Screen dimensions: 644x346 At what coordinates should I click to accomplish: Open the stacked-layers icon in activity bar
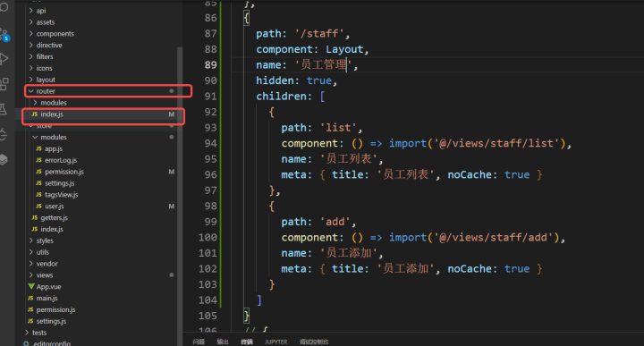pyautogui.click(x=4, y=159)
